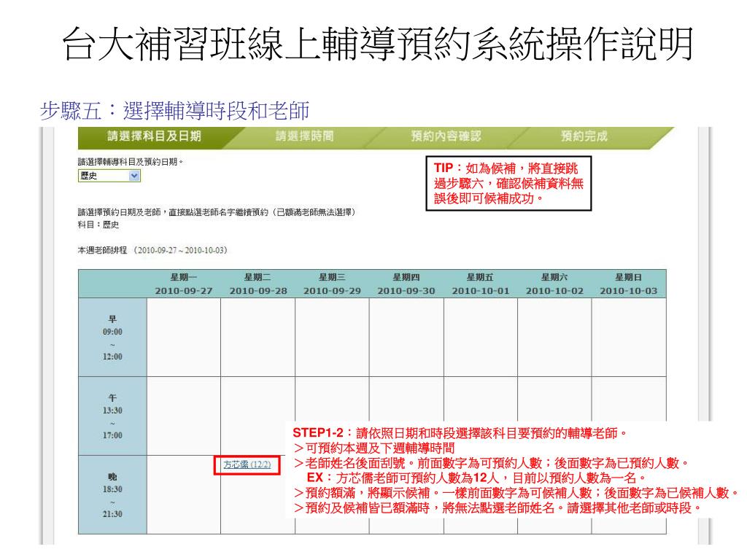
Task: Click the 請選擇輔導科目及預約日期 instruction text
Action: (131, 162)
